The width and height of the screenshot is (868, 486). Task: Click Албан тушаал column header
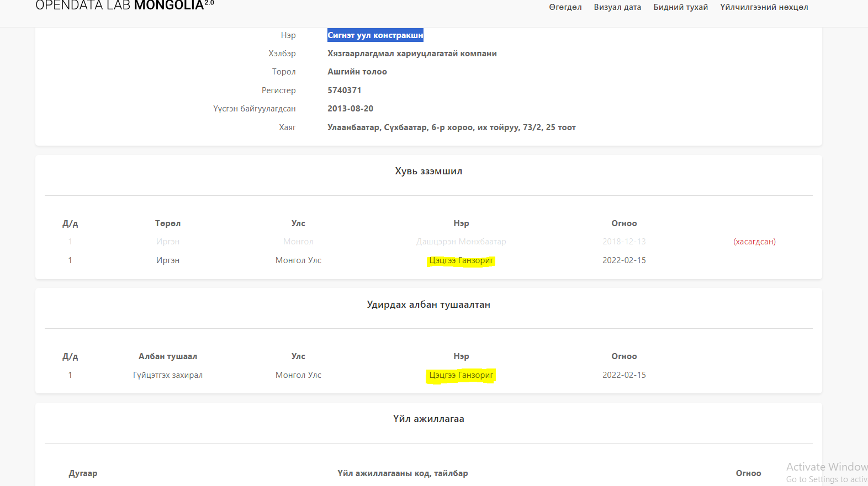tap(168, 356)
